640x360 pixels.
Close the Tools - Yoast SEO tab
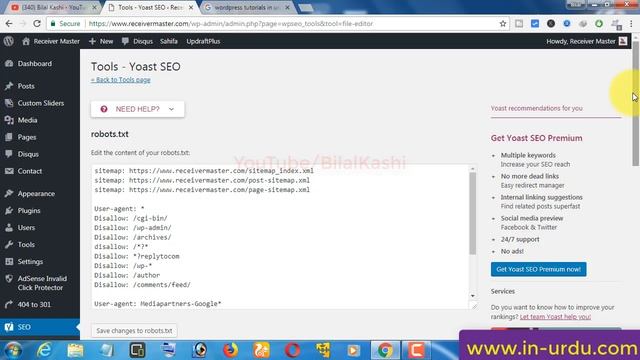tap(191, 7)
